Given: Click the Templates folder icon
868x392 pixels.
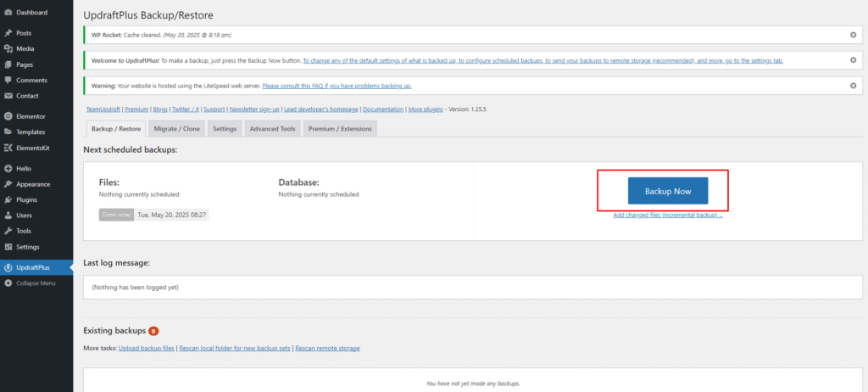Looking at the screenshot, I should (x=8, y=132).
